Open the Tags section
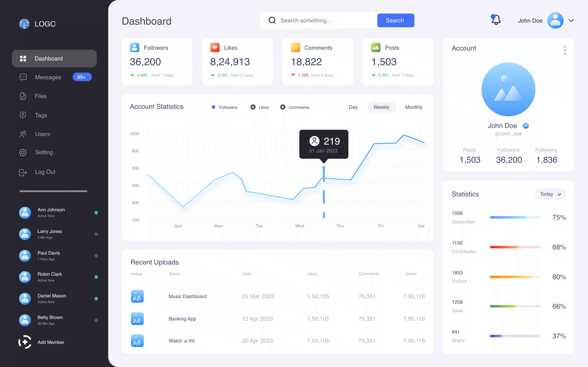 click(x=41, y=115)
